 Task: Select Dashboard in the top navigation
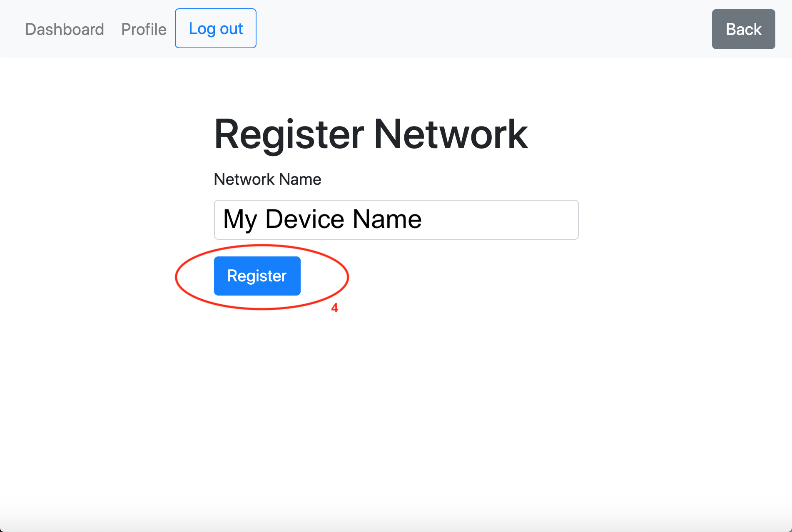[x=65, y=29]
